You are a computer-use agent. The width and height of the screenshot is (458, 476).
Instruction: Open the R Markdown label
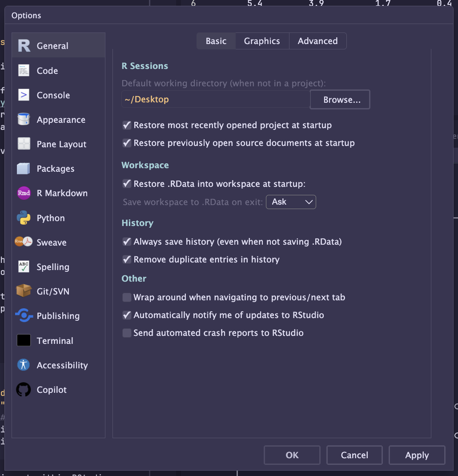click(62, 193)
